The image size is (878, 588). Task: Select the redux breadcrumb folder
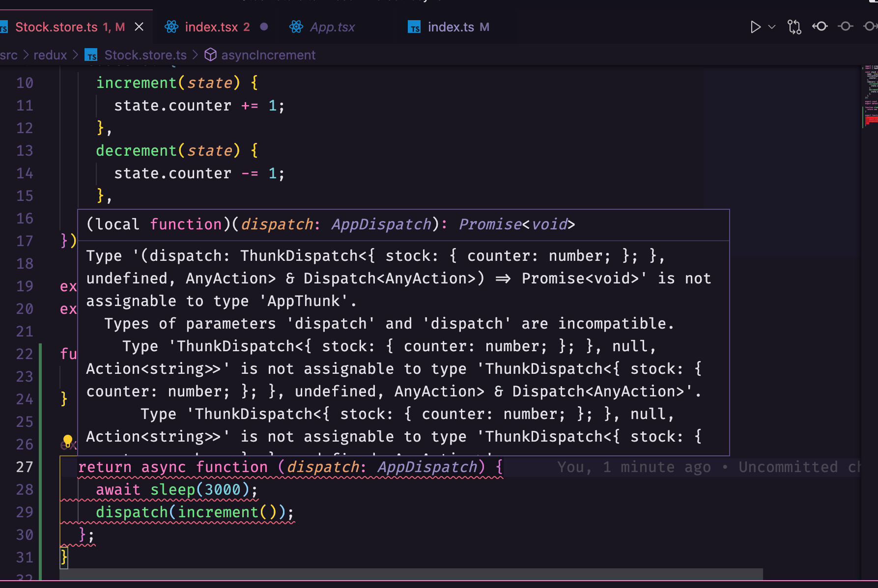point(50,55)
